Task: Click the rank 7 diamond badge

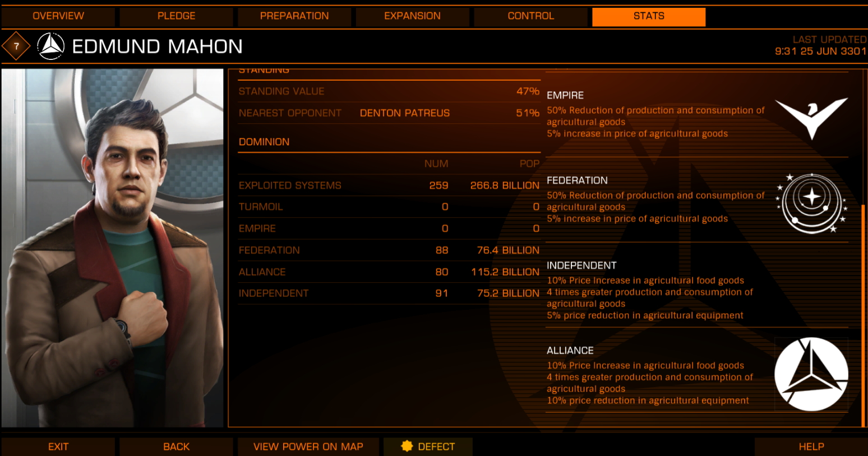Action: point(16,46)
